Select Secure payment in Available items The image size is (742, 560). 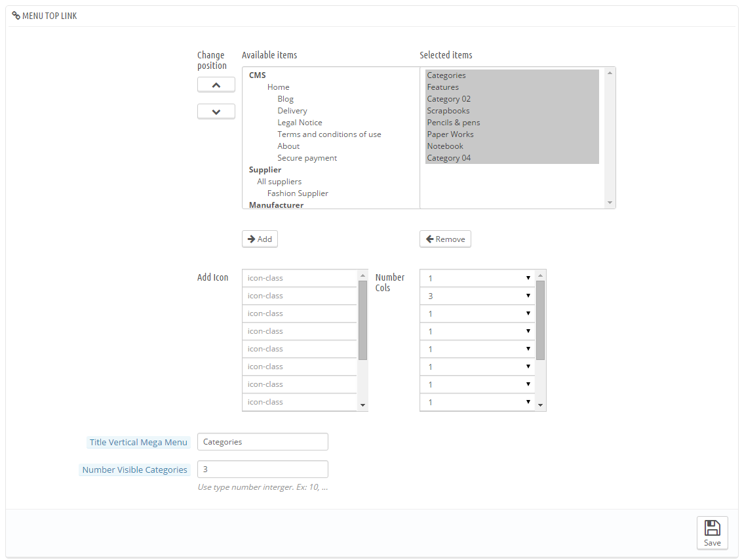point(307,158)
